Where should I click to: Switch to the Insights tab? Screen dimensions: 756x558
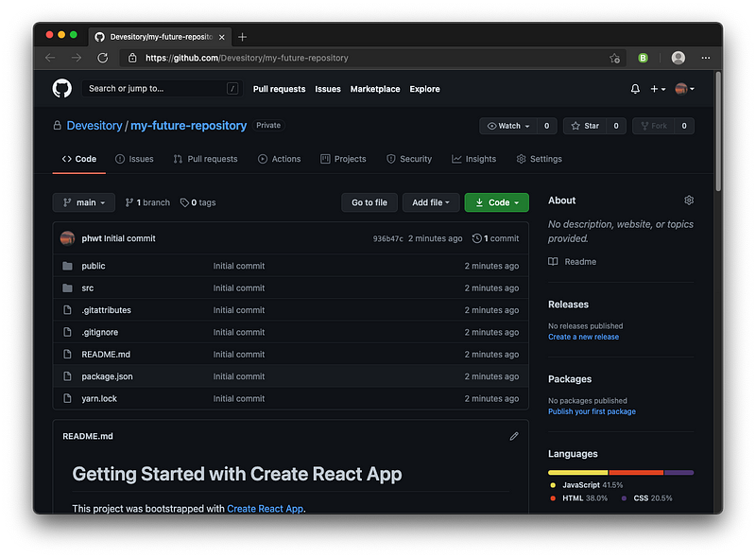pyautogui.click(x=474, y=159)
